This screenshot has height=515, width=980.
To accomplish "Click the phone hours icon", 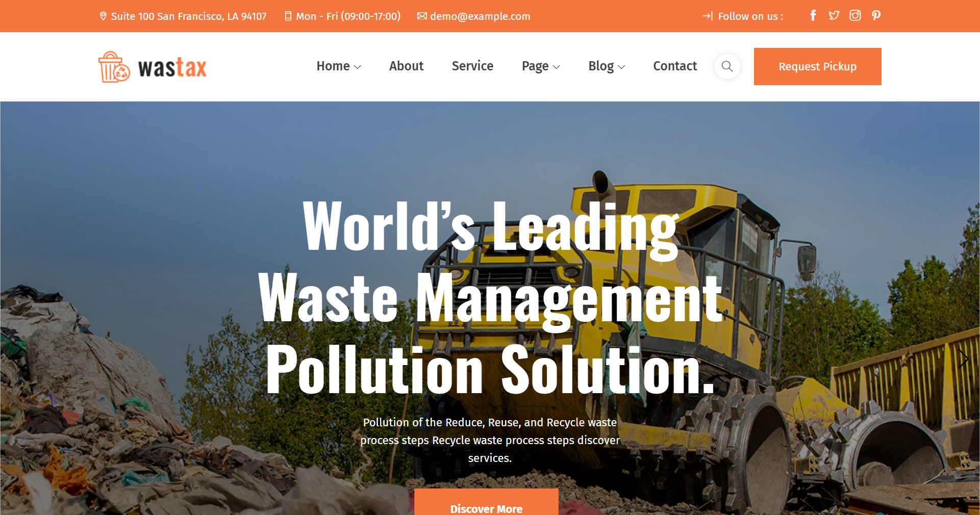I will pyautogui.click(x=288, y=16).
